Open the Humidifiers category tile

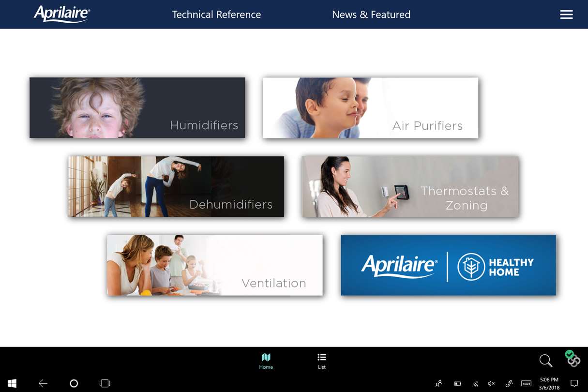pyautogui.click(x=137, y=107)
